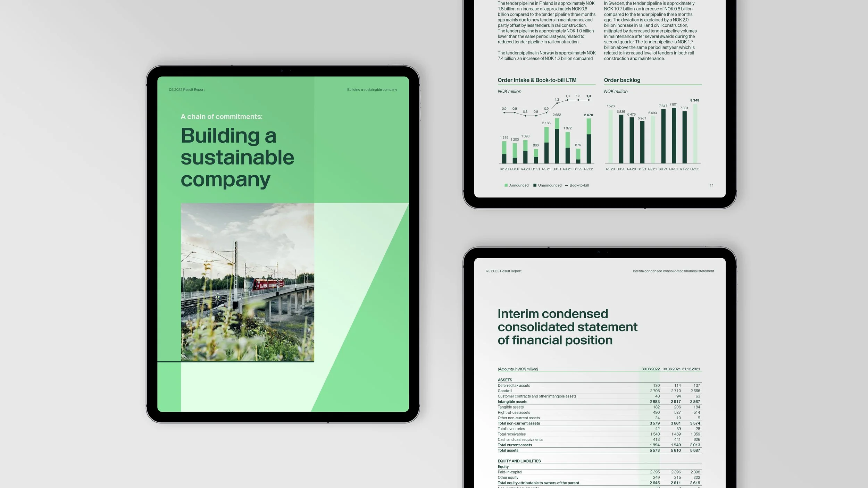Click the Book-to-bill legend line marker
Image resolution: width=868 pixels, height=488 pixels.
pos(566,185)
